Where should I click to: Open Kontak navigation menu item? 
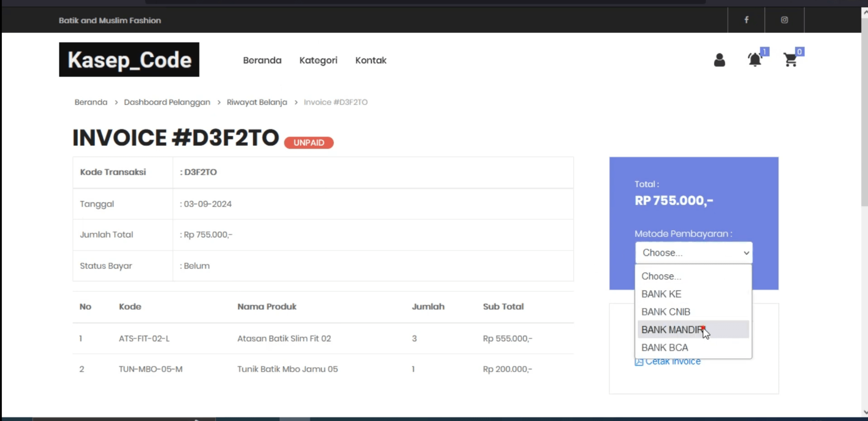371,60
